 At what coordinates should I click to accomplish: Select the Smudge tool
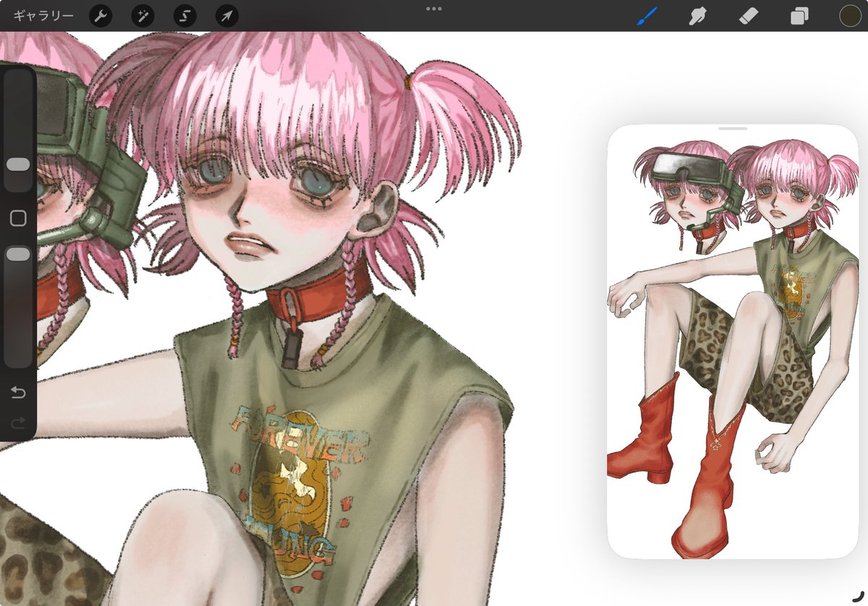coord(697,15)
